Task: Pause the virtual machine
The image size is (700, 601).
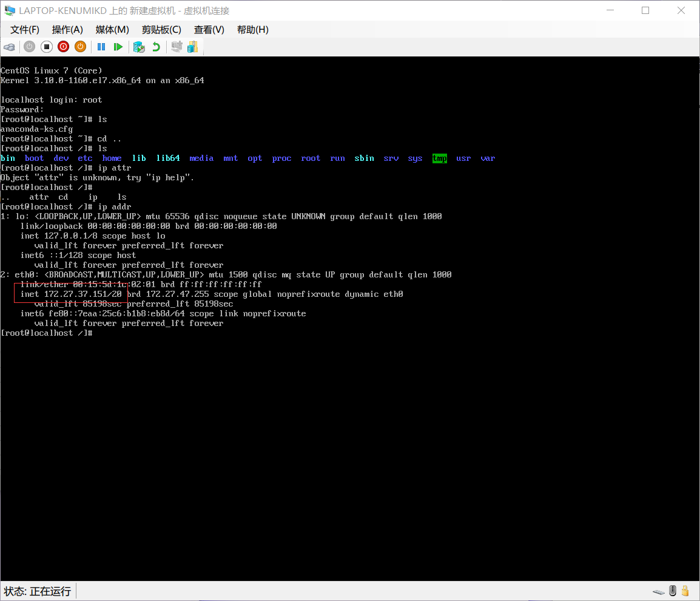Action: coord(101,47)
